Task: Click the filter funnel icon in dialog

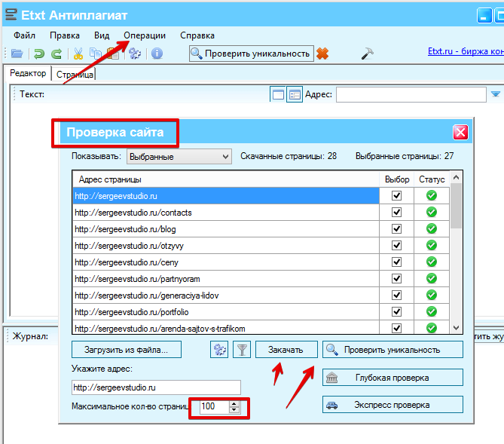Action: click(x=242, y=350)
